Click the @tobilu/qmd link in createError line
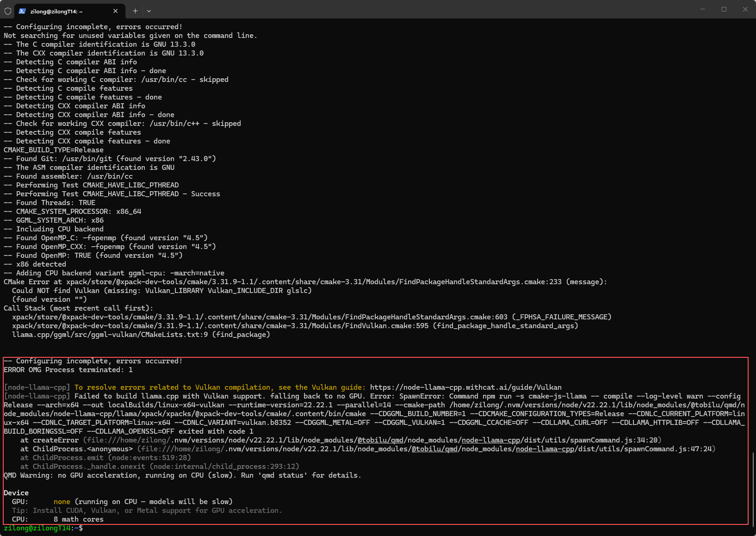This screenshot has height=536, width=756. click(x=380, y=440)
